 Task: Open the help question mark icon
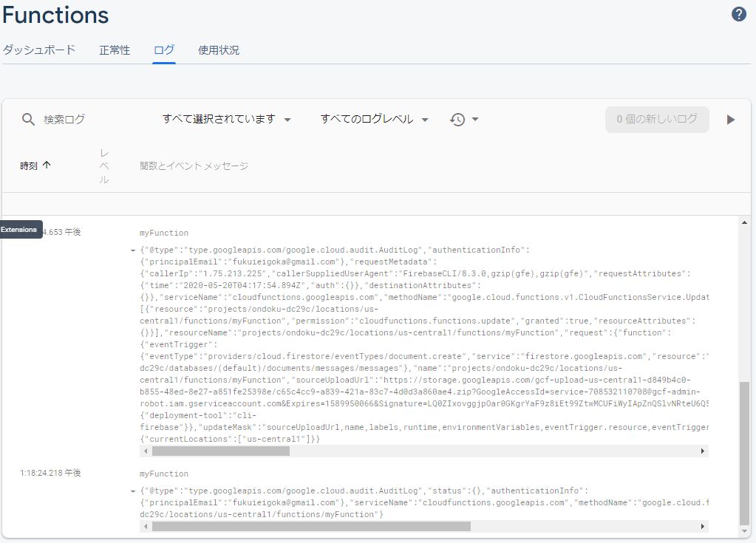point(739,15)
